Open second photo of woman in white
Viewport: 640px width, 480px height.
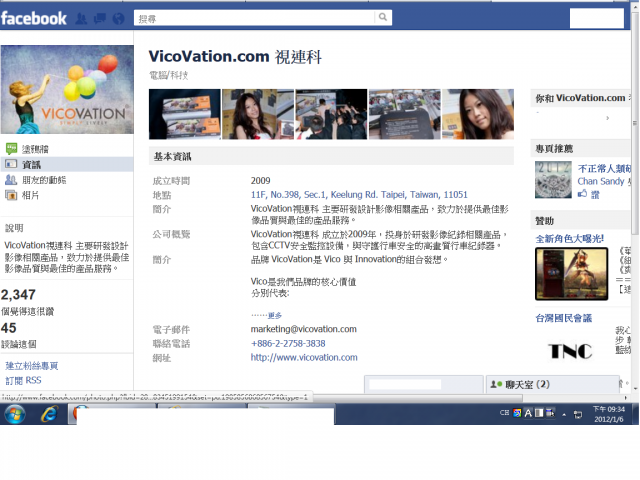click(x=258, y=114)
